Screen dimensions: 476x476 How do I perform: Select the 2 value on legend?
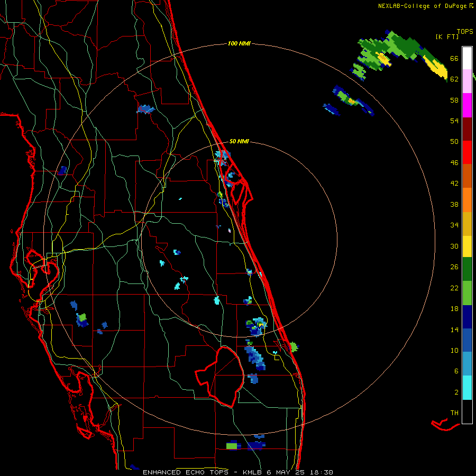[x=456, y=392]
